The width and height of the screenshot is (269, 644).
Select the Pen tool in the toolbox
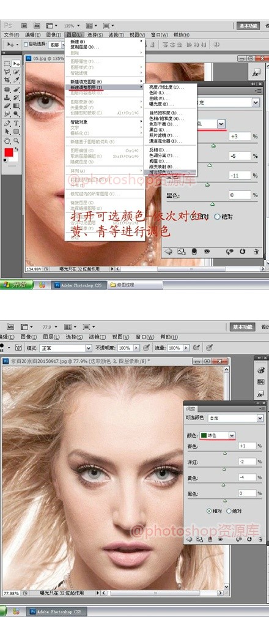click(7, 123)
